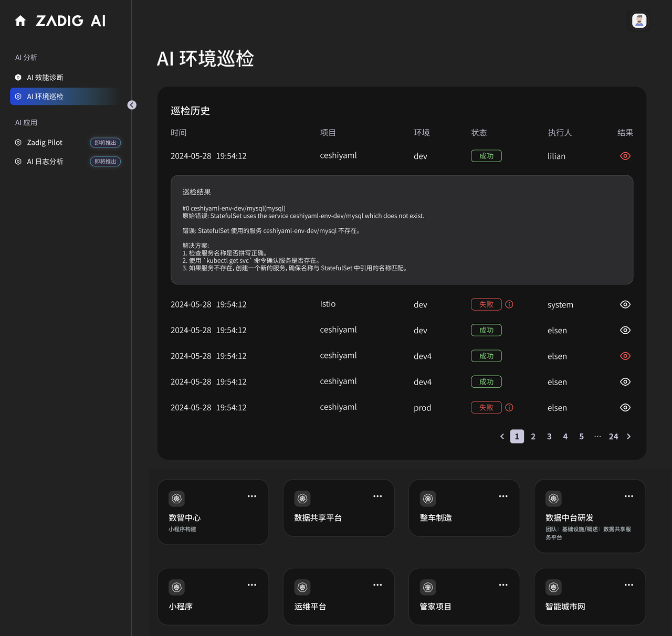
Task: Click the failure info icon in prod row
Action: (x=509, y=408)
